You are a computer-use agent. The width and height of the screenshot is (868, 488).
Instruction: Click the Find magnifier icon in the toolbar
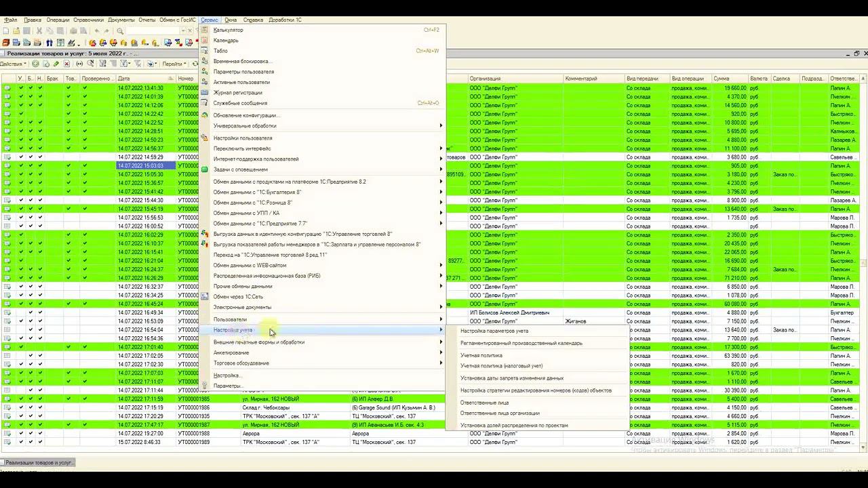(120, 30)
